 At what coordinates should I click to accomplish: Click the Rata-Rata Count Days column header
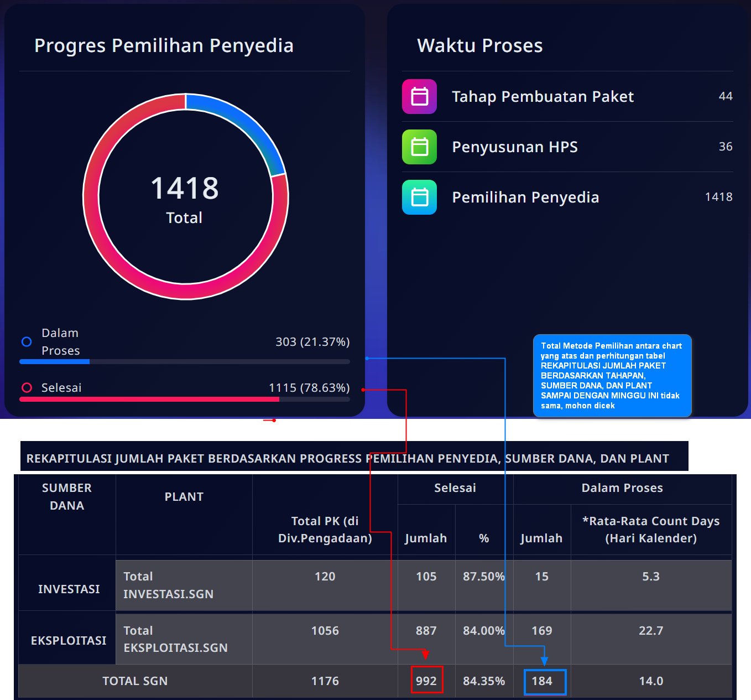click(651, 530)
